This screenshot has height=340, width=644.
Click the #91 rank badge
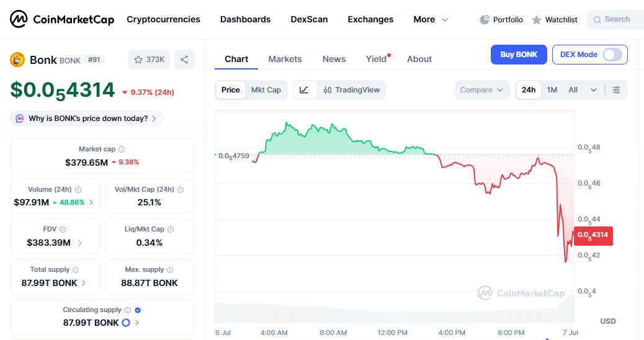(94, 60)
